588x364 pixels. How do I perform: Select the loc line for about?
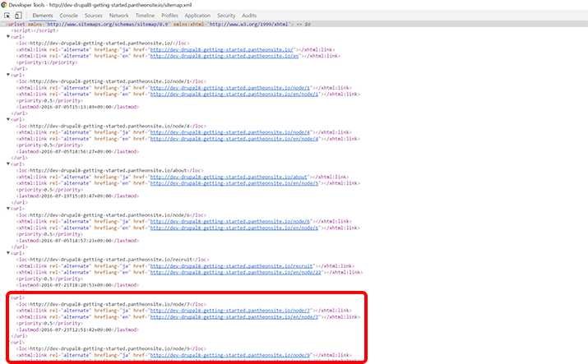110,170
